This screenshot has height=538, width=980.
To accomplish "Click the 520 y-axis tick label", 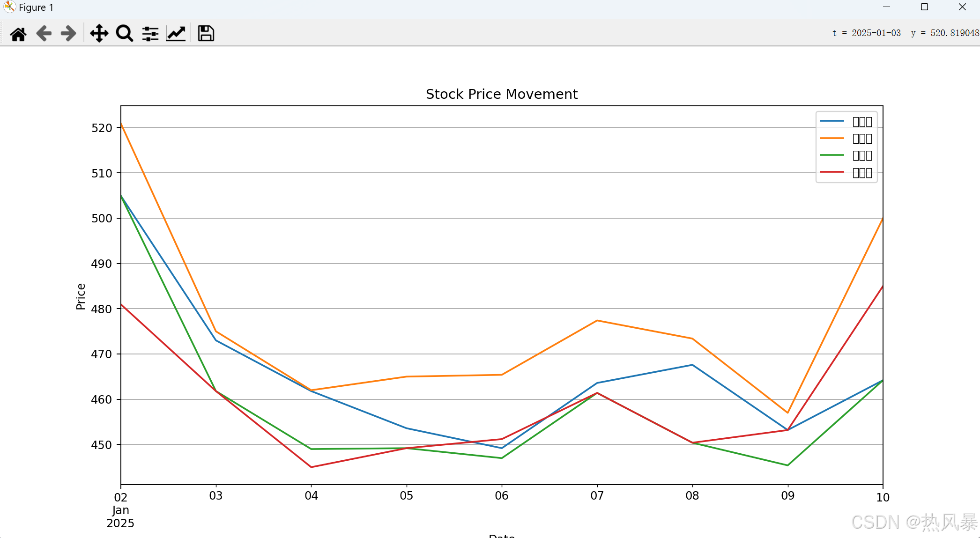I will [102, 128].
